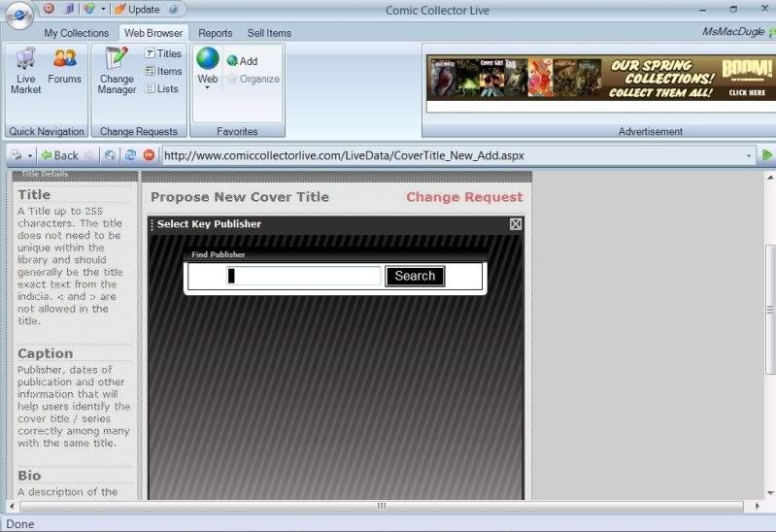This screenshot has height=532, width=776.
Task: Click the green Go arrow
Action: point(767,155)
